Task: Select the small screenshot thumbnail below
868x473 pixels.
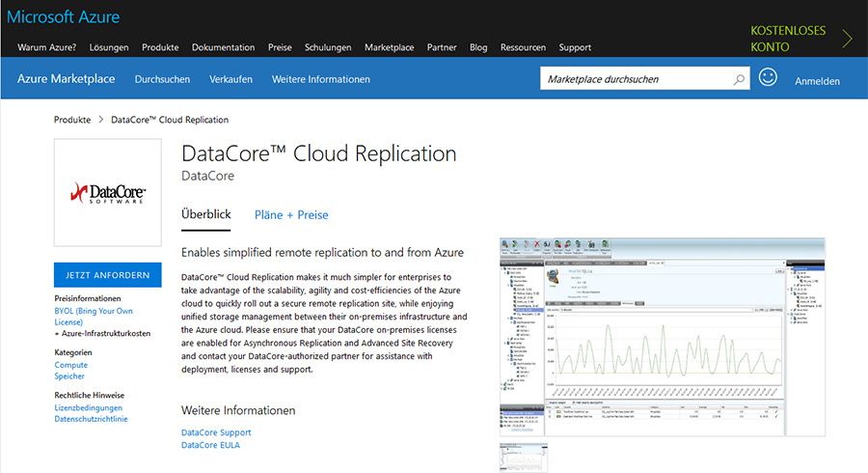Action: pyautogui.click(x=524, y=458)
